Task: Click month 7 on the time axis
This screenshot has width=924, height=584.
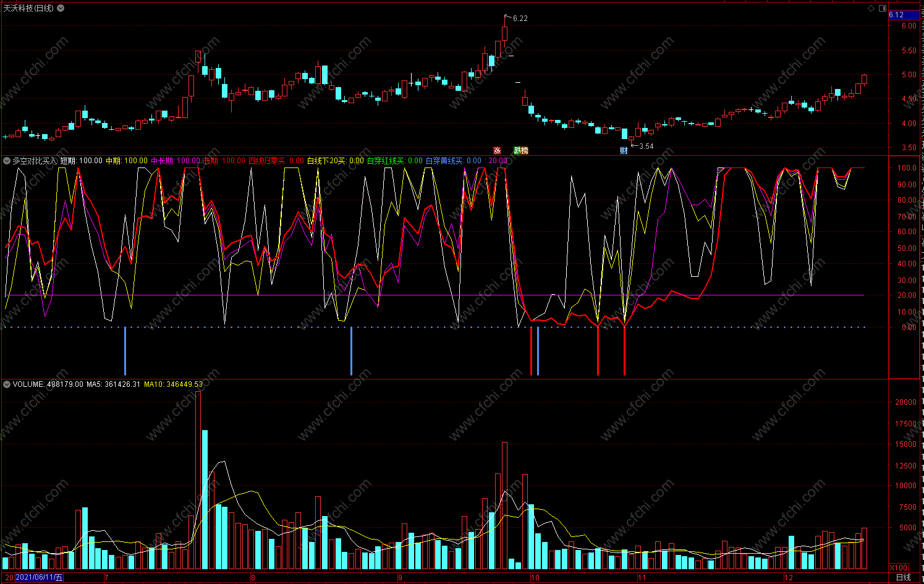Action: 106,578
